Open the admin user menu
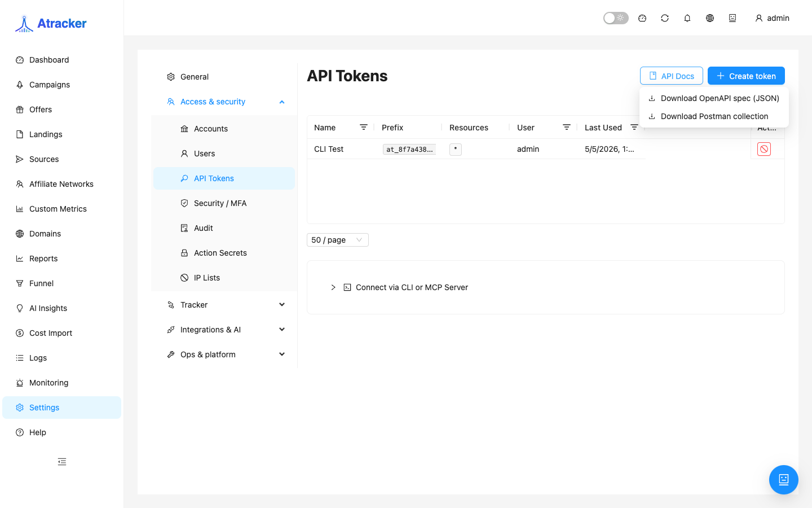Viewport: 812px width, 508px height. pyautogui.click(x=772, y=18)
